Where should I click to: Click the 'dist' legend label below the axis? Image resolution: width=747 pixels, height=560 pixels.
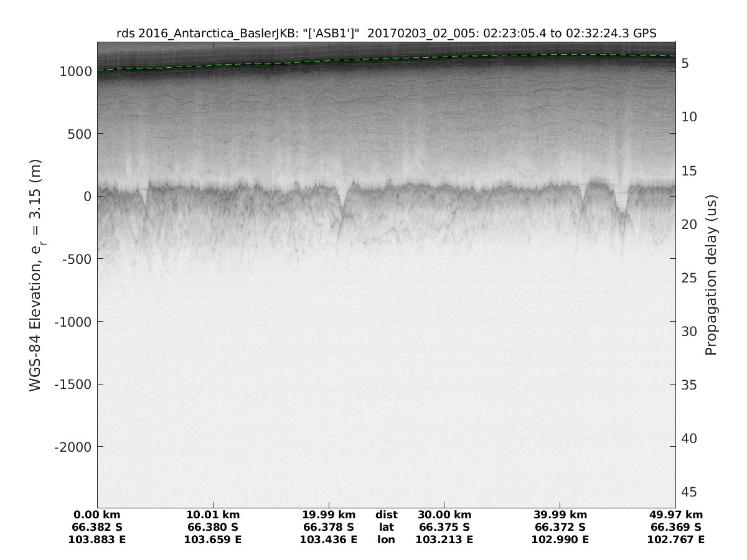pyautogui.click(x=386, y=515)
